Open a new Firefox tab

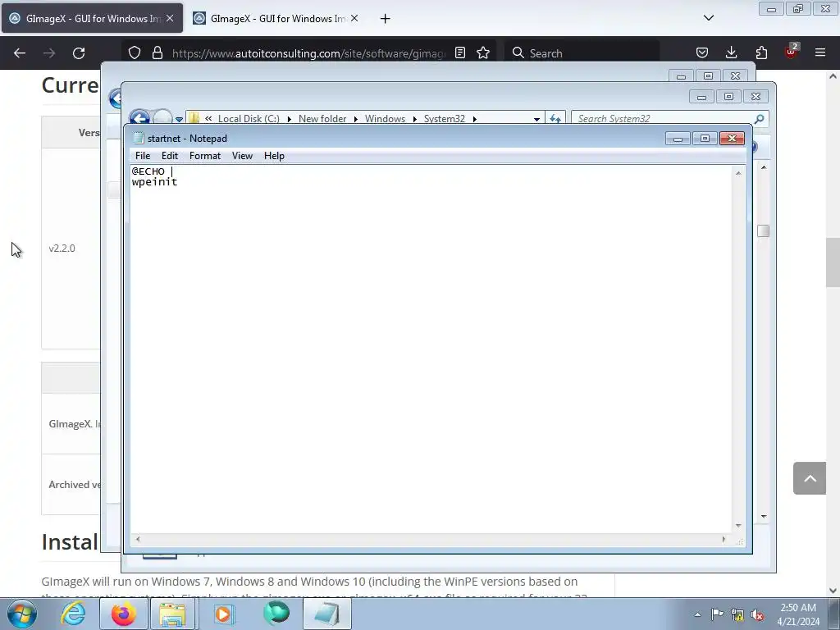click(x=385, y=19)
